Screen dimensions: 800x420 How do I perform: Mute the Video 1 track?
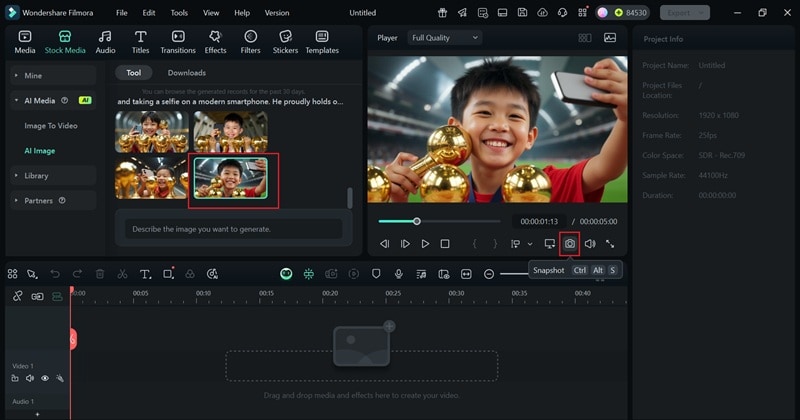[x=30, y=378]
